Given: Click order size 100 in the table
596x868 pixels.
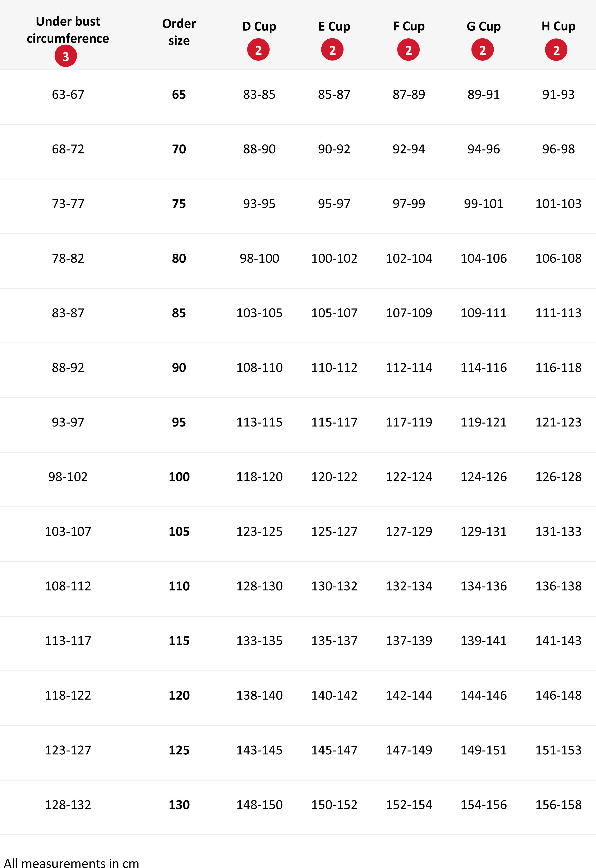Looking at the screenshot, I should [179, 477].
